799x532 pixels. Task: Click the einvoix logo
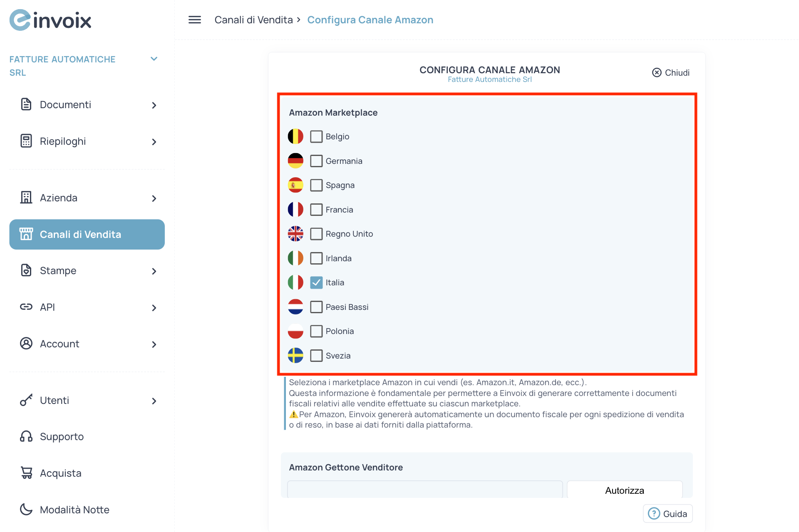[50, 20]
